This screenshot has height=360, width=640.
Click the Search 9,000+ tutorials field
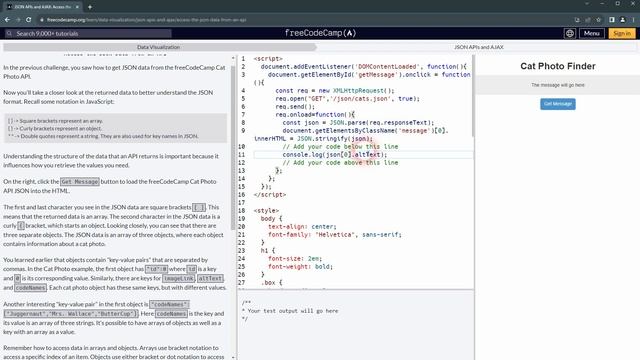coord(88,33)
